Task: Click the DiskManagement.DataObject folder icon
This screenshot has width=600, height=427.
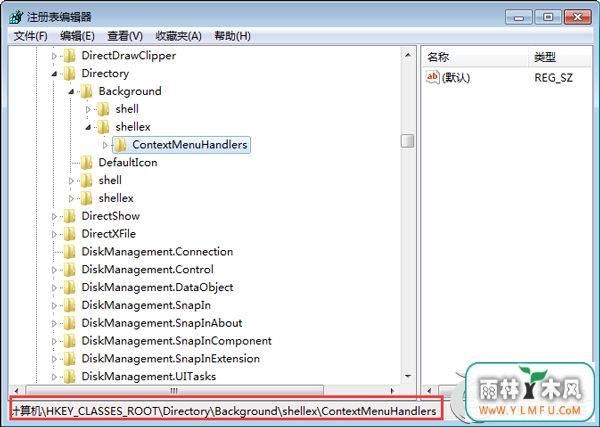Action: (x=70, y=287)
